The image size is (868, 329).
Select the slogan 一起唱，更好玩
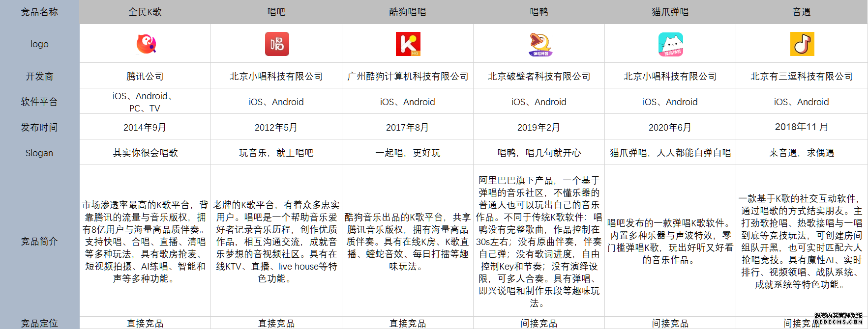tap(408, 153)
